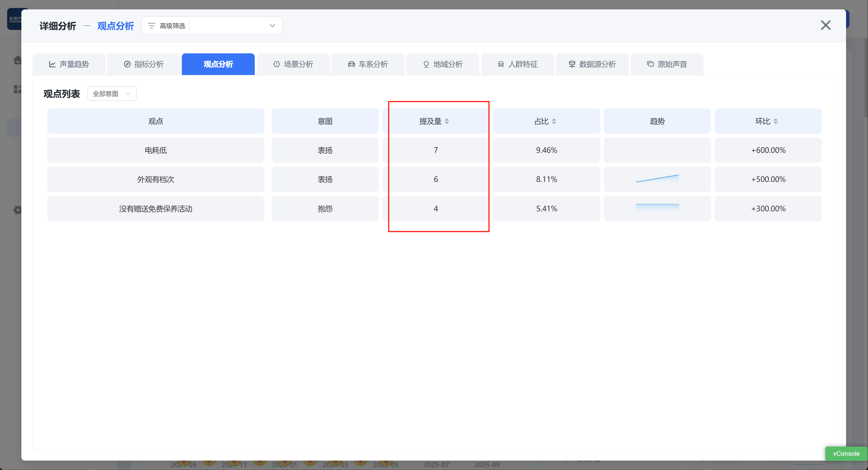Click the 声量趋势 chart icon

pyautogui.click(x=52, y=64)
